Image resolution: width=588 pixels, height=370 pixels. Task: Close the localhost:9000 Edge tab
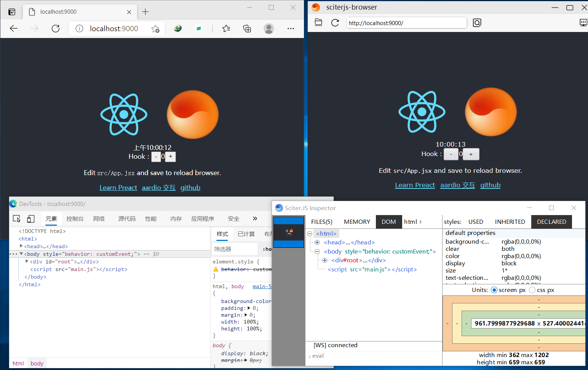129,12
